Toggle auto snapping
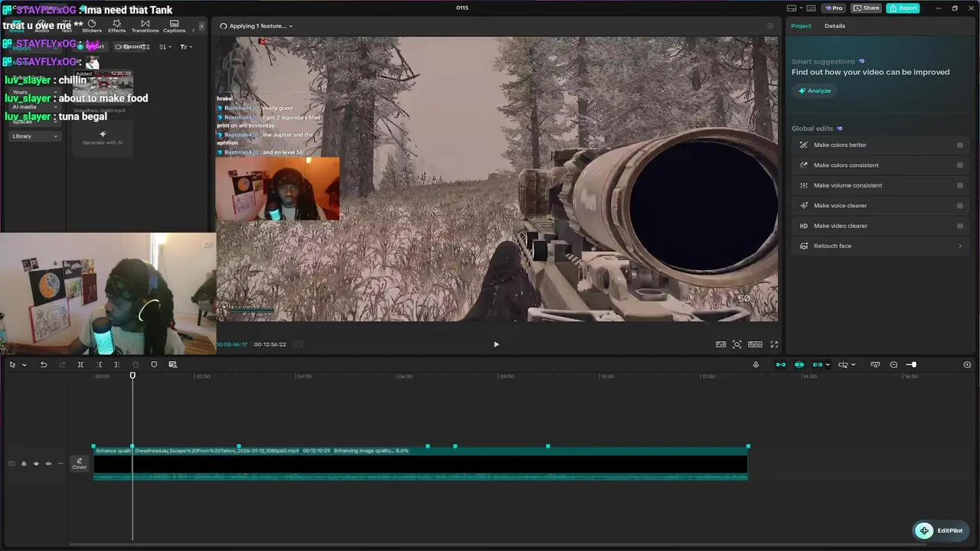 click(x=799, y=364)
